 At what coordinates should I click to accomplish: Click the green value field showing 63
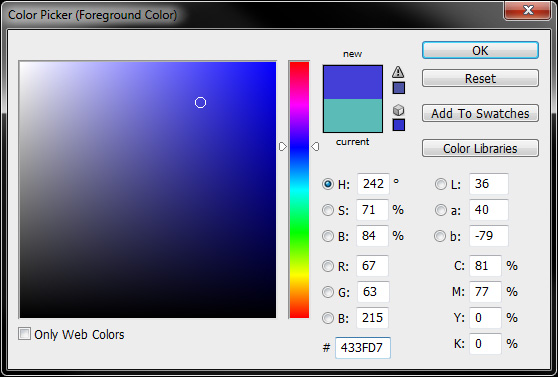click(x=373, y=292)
